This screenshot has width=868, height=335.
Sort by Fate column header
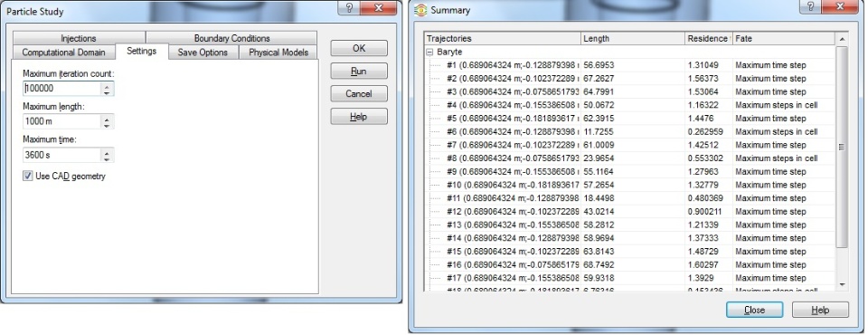pos(783,38)
